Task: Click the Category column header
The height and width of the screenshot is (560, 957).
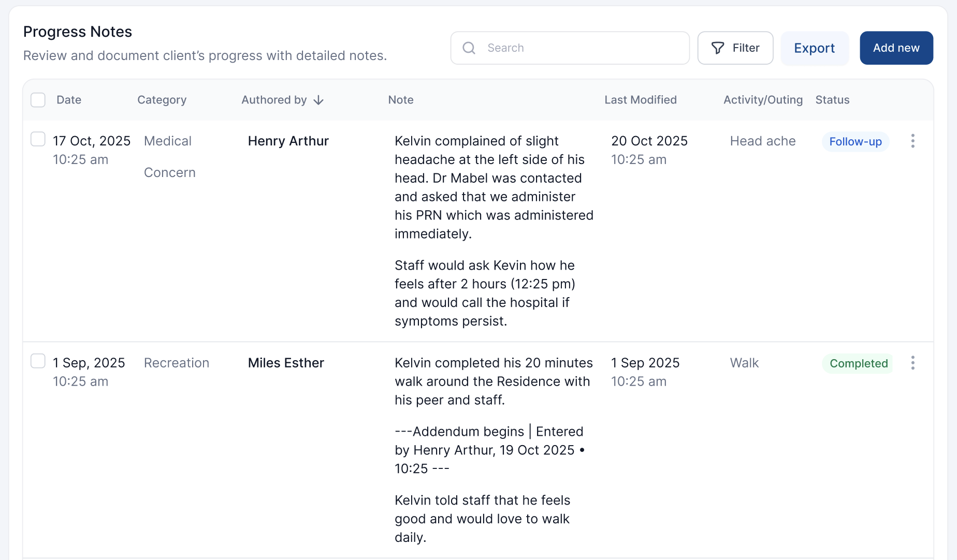Action: [162, 100]
